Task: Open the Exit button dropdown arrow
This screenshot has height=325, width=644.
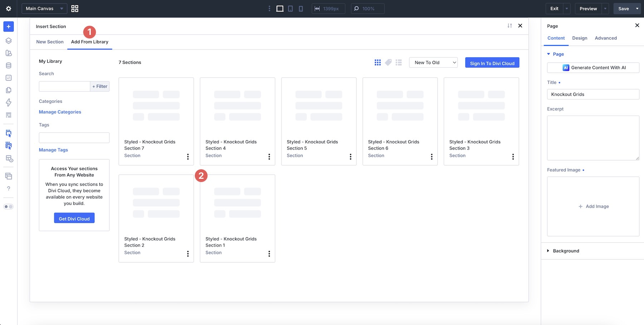Action: [x=567, y=9]
